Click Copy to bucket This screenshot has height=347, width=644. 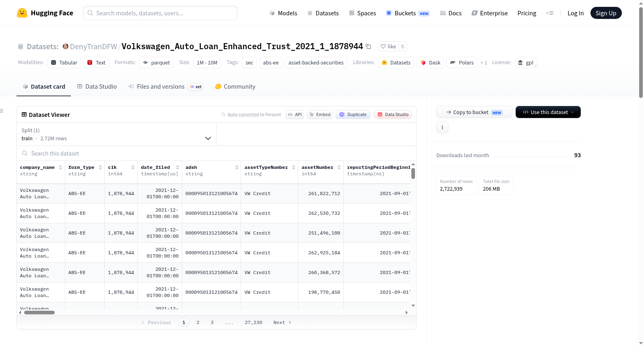pyautogui.click(x=474, y=112)
